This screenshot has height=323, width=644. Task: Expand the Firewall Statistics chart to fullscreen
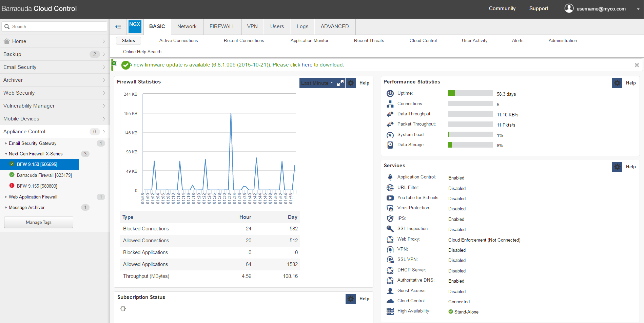[340, 83]
